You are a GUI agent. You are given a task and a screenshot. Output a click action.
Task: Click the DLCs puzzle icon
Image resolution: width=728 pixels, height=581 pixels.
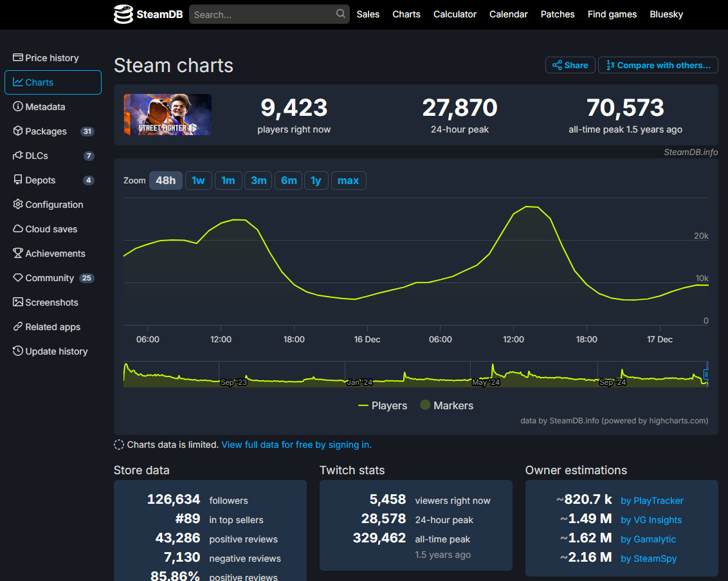tap(17, 155)
